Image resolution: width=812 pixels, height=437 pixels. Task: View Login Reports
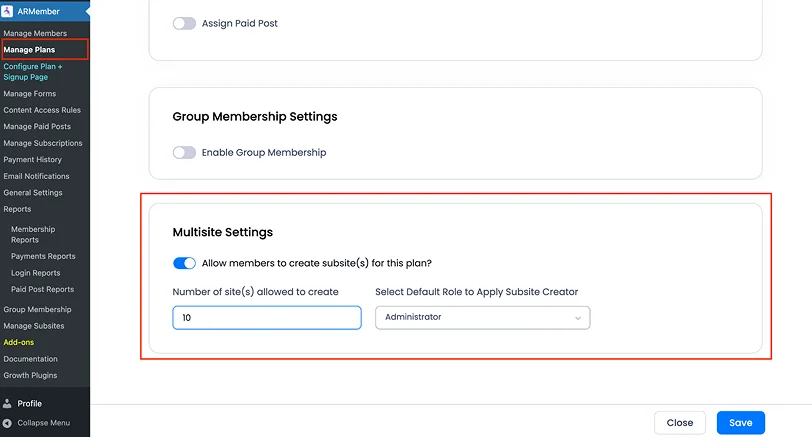[35, 273]
